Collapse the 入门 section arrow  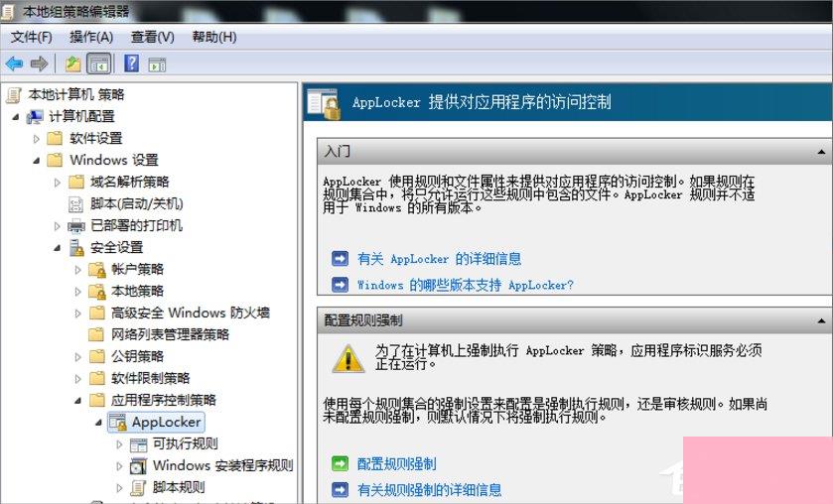tap(821, 153)
